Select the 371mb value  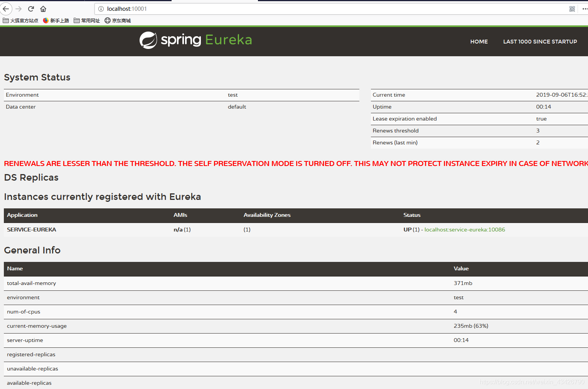[463, 283]
